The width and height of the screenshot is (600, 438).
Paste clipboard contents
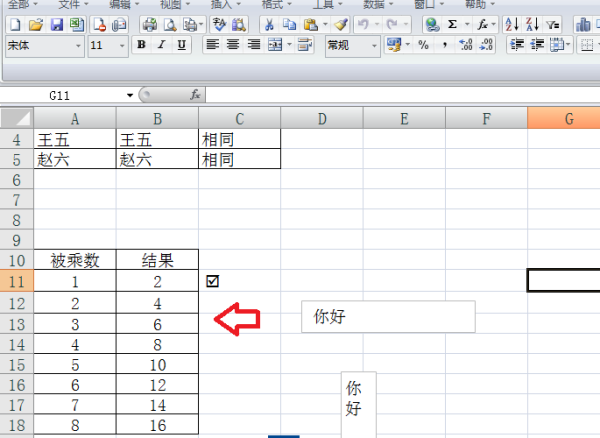[311, 25]
